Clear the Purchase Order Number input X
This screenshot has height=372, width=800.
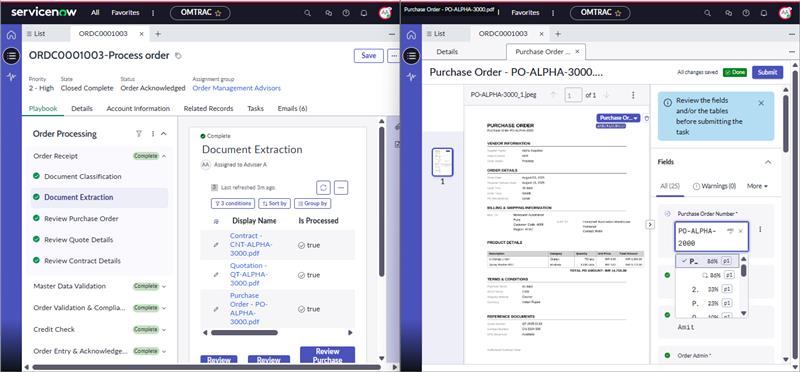pos(741,231)
